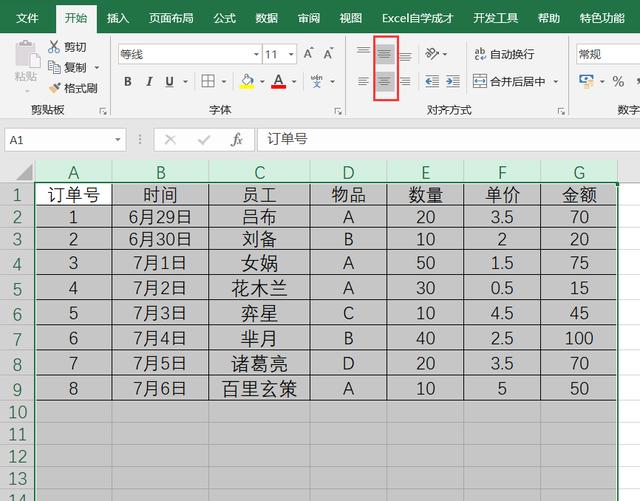Switch to the View (视图) tab
This screenshot has width=640, height=501.
click(x=351, y=18)
